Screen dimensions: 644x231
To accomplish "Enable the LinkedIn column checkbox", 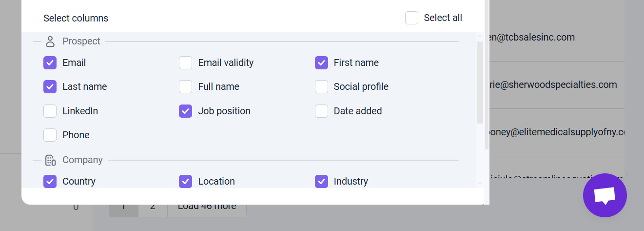I will point(50,111).
